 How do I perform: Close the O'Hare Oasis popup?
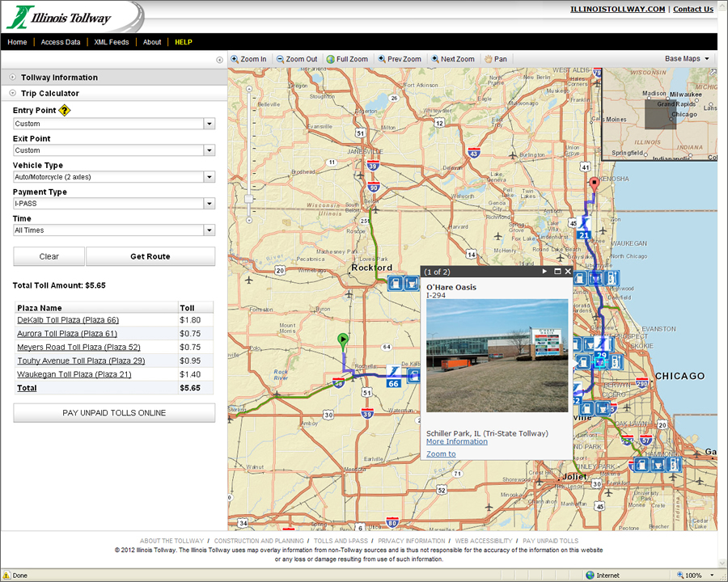pos(568,272)
